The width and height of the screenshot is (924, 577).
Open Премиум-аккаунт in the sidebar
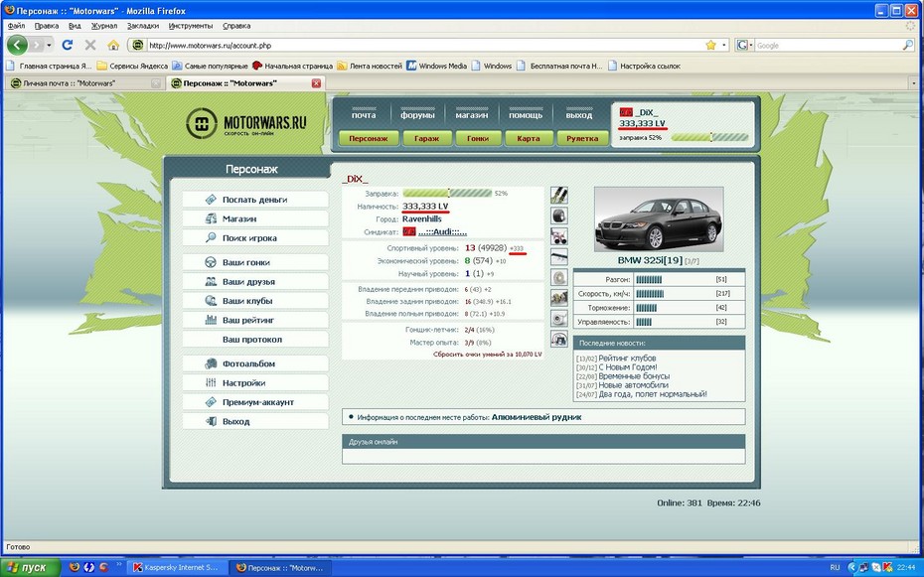[x=255, y=402]
